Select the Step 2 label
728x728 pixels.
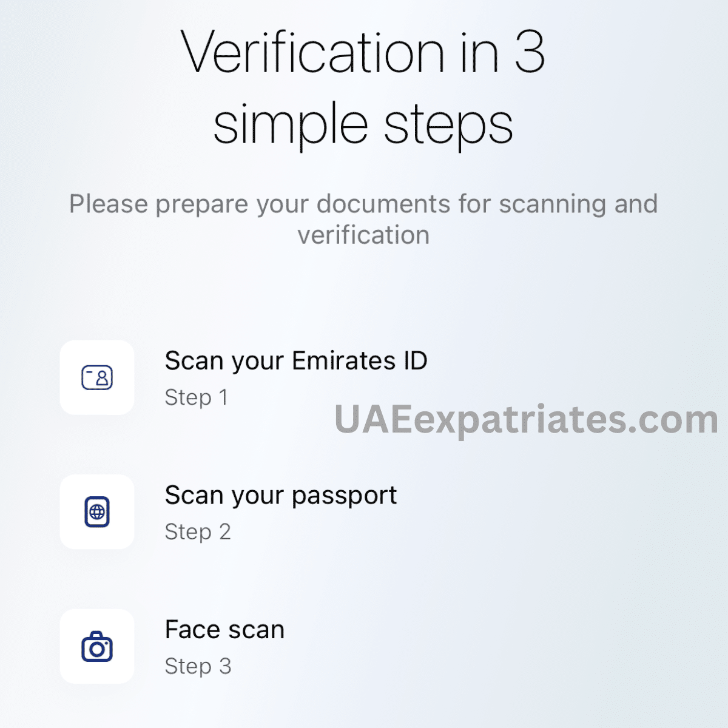pos(198,532)
